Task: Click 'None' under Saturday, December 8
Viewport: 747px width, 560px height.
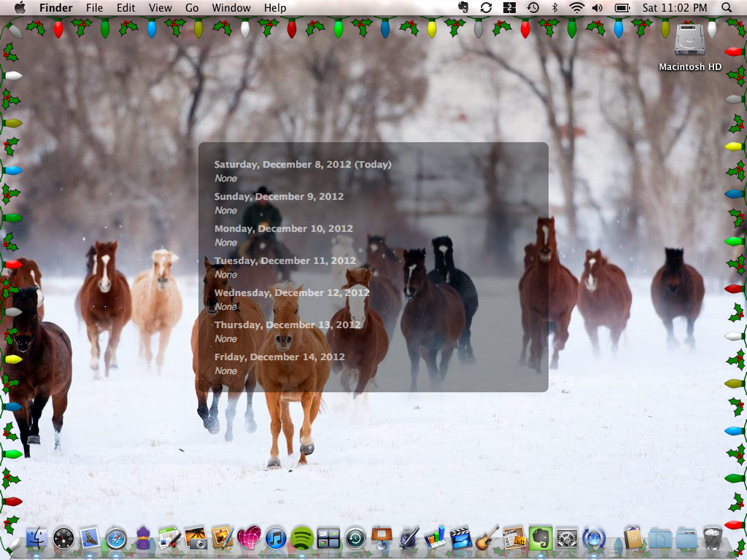Action: point(225,178)
